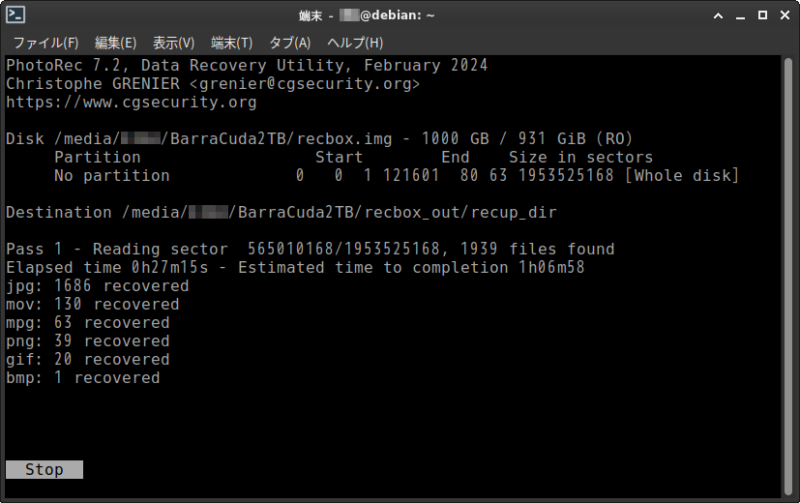Open the 編集(E) menu
The width and height of the screenshot is (800, 503).
click(x=116, y=43)
